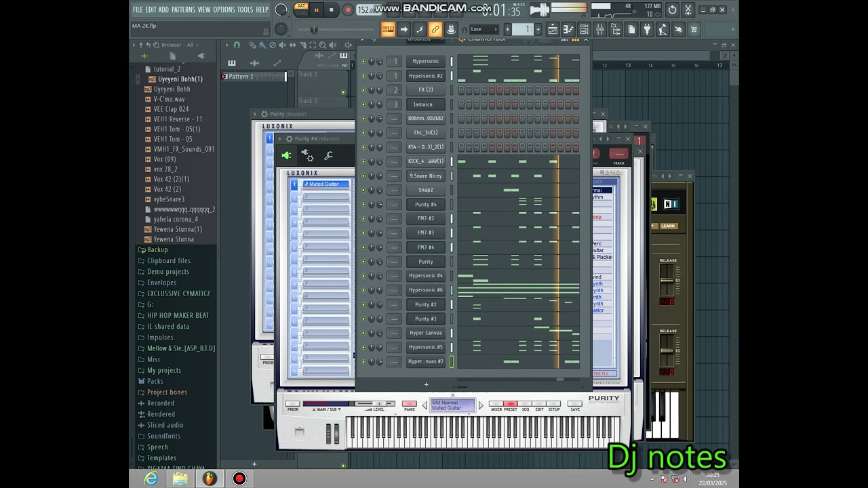Expand the Backup folder in browser
The height and width of the screenshot is (488, 868).
tap(157, 249)
